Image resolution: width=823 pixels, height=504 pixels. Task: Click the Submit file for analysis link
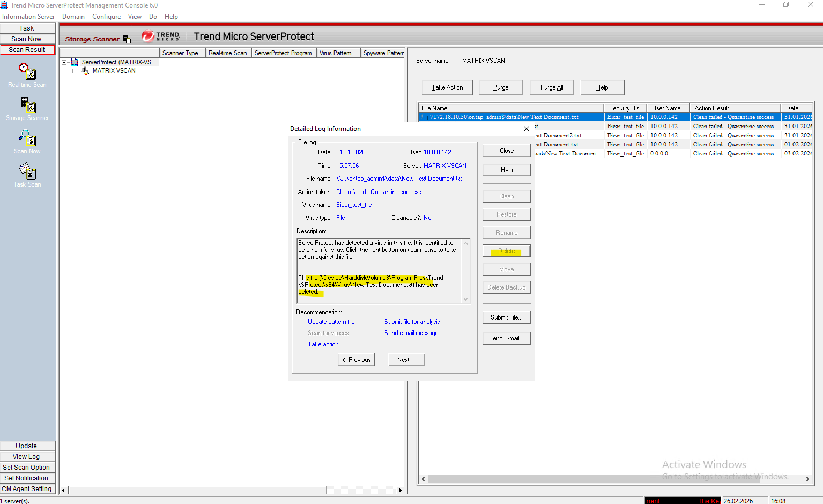coord(412,322)
